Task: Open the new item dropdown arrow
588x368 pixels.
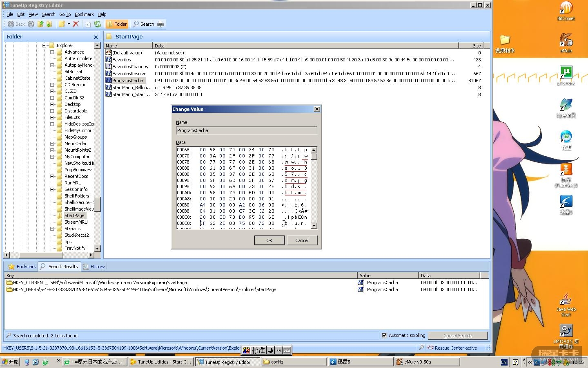Action: tap(69, 24)
